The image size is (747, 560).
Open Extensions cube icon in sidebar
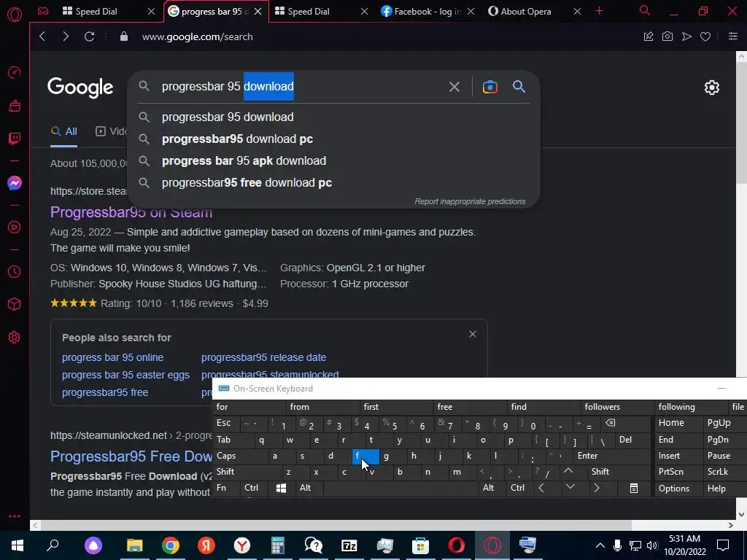click(x=15, y=304)
